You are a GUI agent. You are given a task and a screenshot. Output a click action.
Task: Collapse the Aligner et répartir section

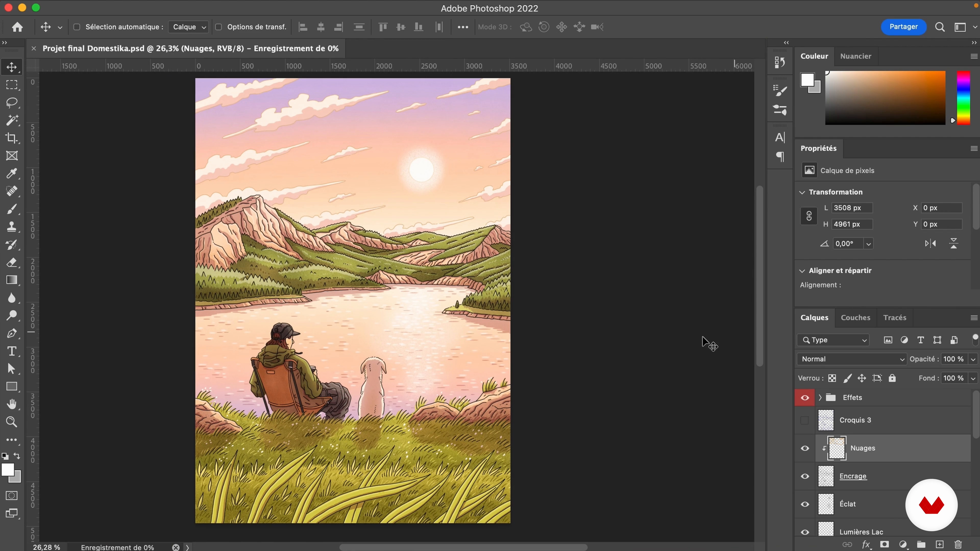point(802,271)
